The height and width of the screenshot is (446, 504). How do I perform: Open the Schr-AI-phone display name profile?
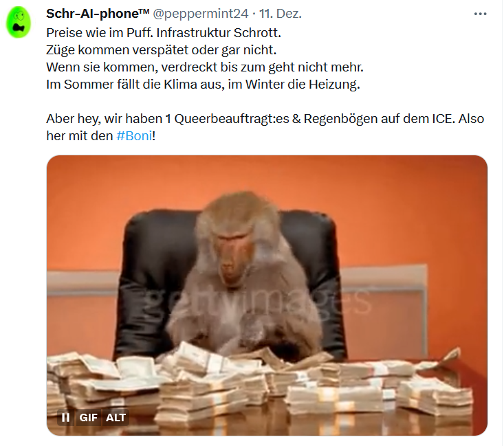98,14
